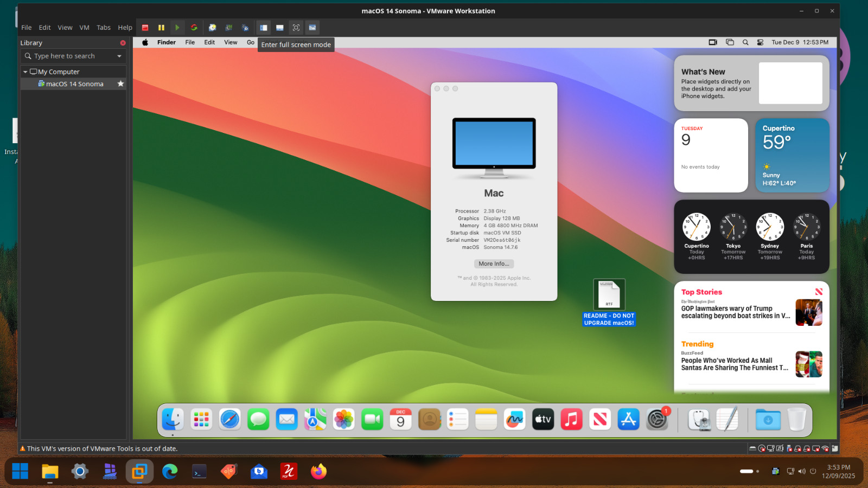The width and height of the screenshot is (868, 488).
Task: Enter full screen mode icon
Action: click(x=296, y=28)
